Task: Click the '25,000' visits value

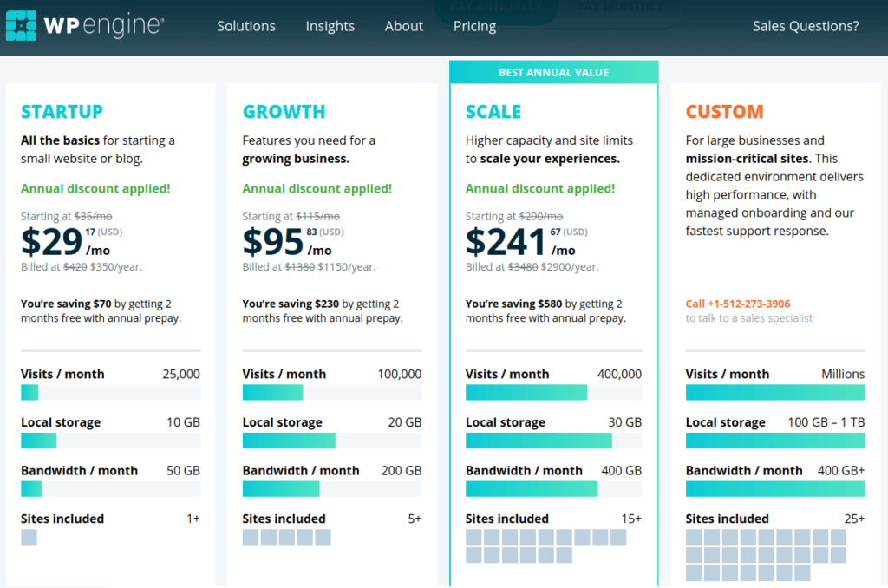Action: [181, 374]
